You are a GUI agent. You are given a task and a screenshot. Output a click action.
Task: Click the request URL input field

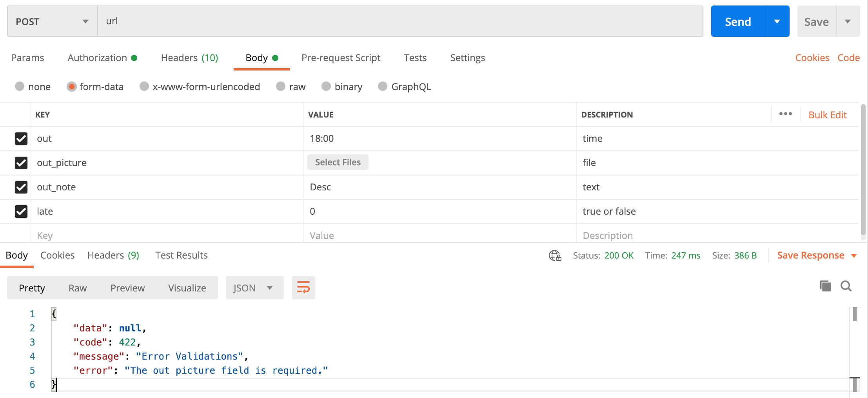click(400, 21)
